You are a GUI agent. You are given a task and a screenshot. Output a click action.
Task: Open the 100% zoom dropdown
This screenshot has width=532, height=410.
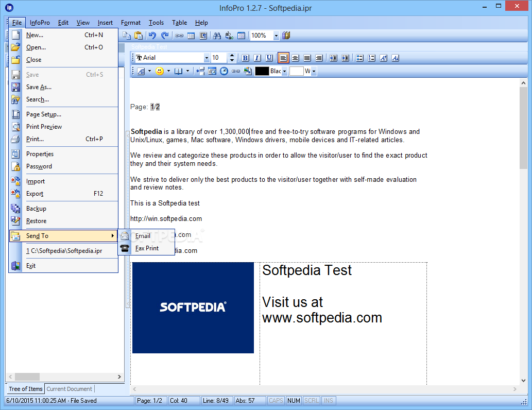[276, 36]
